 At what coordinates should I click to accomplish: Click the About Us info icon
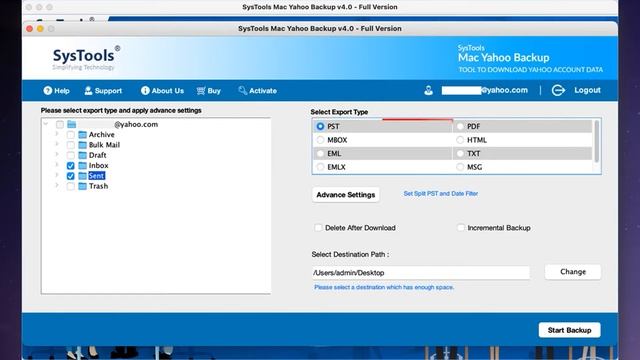(145, 90)
